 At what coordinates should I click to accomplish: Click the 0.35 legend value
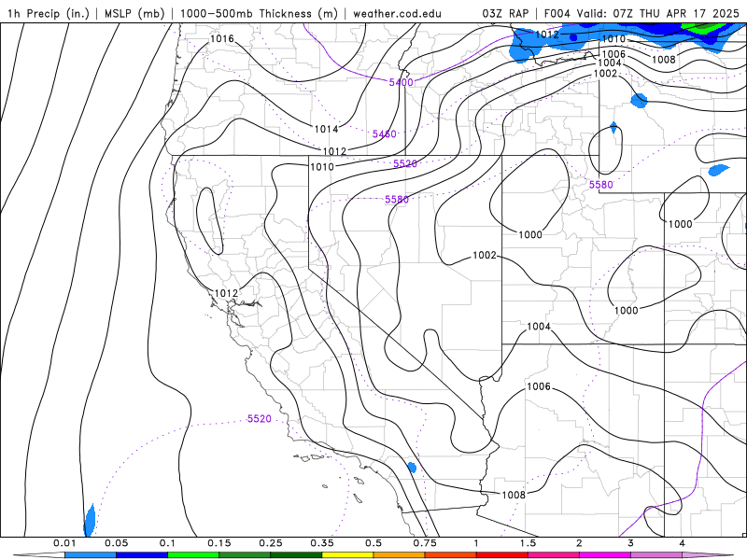pos(322,543)
